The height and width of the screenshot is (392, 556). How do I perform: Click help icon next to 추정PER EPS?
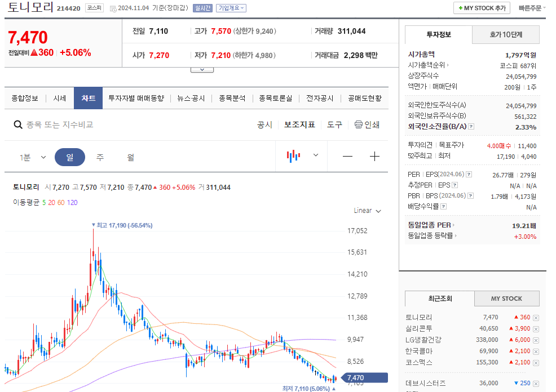coord(455,185)
